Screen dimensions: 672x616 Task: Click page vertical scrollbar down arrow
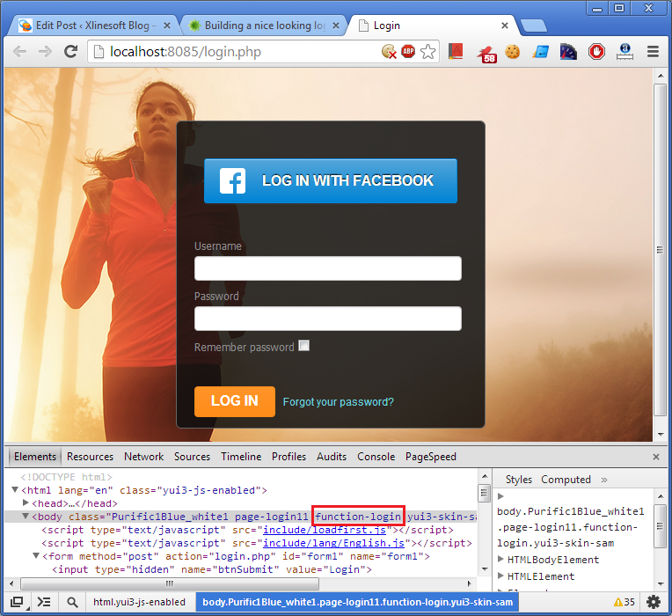click(x=660, y=435)
